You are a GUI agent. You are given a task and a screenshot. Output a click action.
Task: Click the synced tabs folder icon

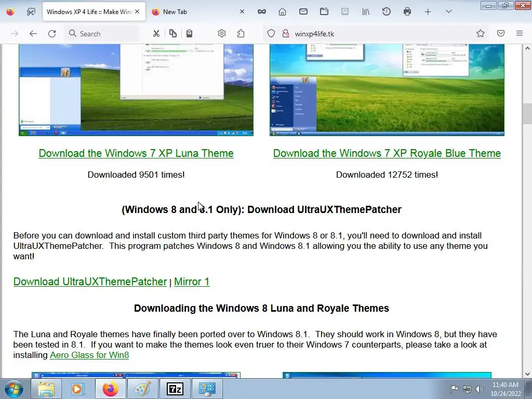tap(324, 12)
